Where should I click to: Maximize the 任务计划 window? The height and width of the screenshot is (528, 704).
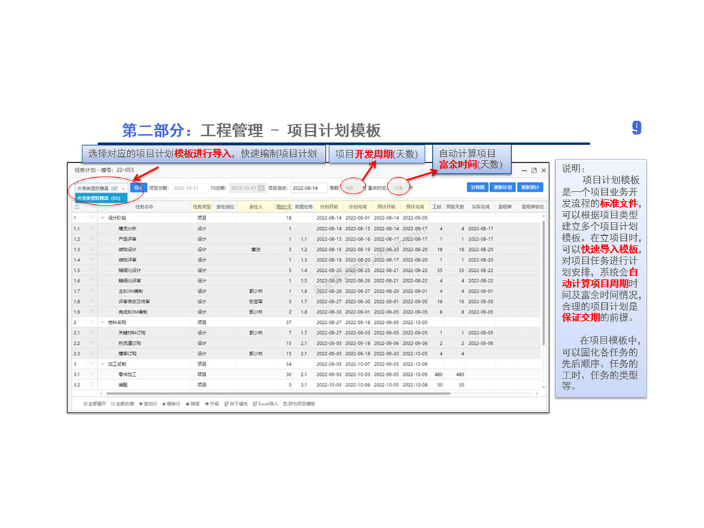tap(534, 171)
